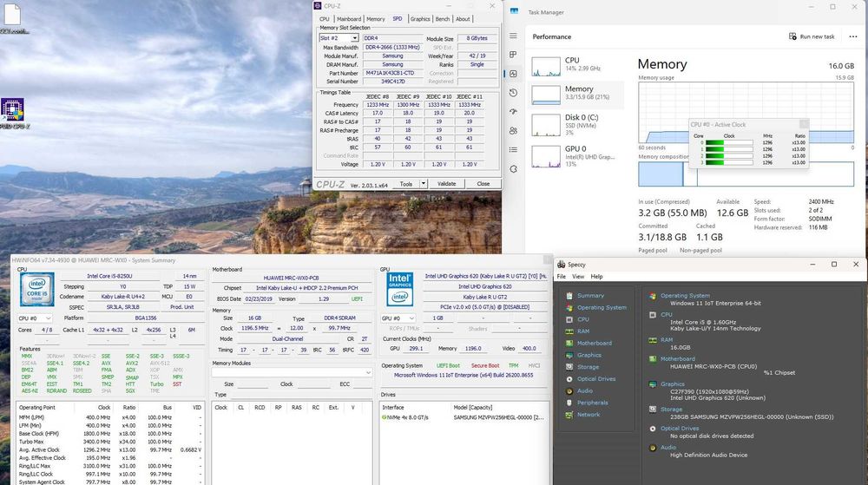Switch to the Graphics tab in CPU-Z
This screenshot has width=868, height=485.
(x=420, y=19)
